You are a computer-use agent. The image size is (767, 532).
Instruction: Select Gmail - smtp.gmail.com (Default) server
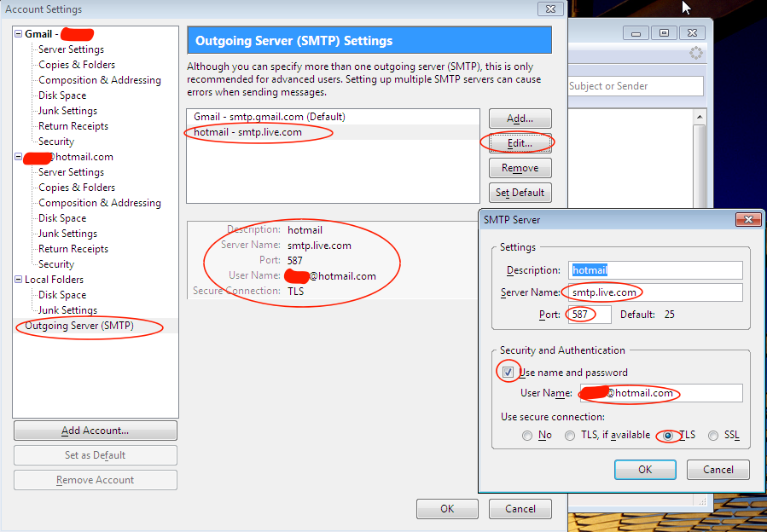coord(270,117)
